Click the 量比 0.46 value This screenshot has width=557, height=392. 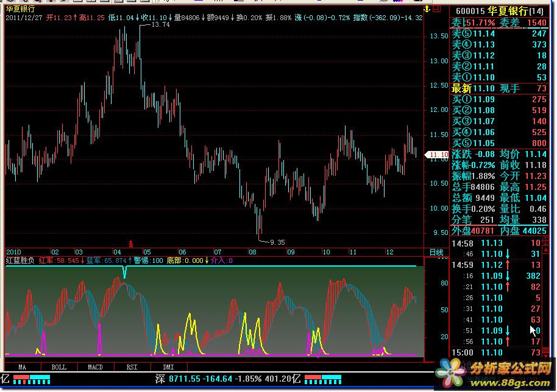[523, 209]
